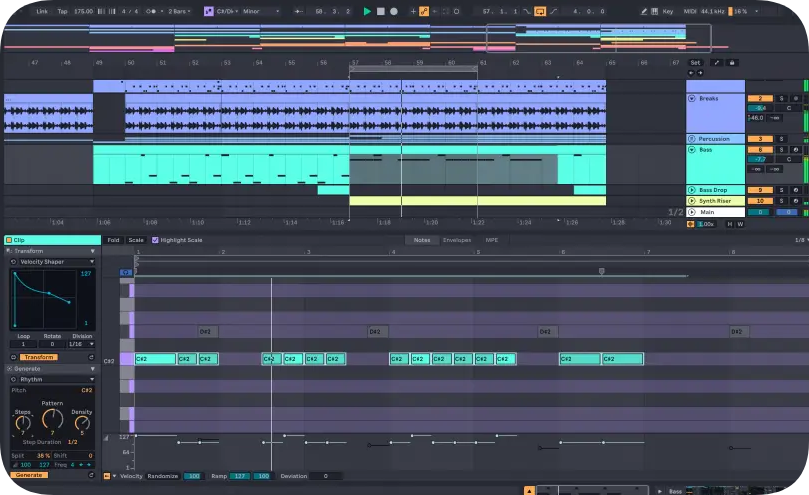Image resolution: width=809 pixels, height=495 pixels.
Task: Click the Percussion track header icon
Action: (x=692, y=139)
